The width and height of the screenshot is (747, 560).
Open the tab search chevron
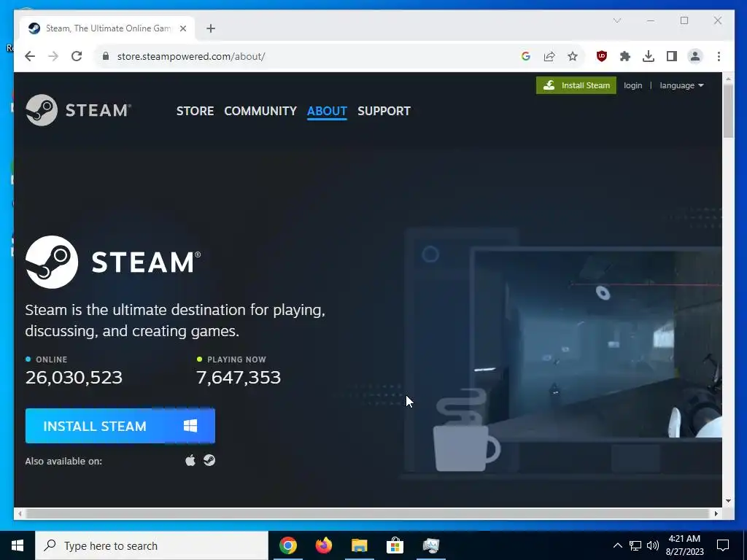click(617, 20)
